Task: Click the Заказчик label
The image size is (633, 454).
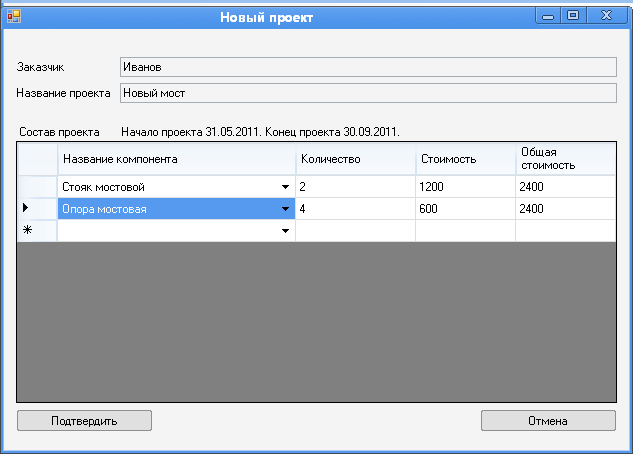Action: click(x=40, y=67)
